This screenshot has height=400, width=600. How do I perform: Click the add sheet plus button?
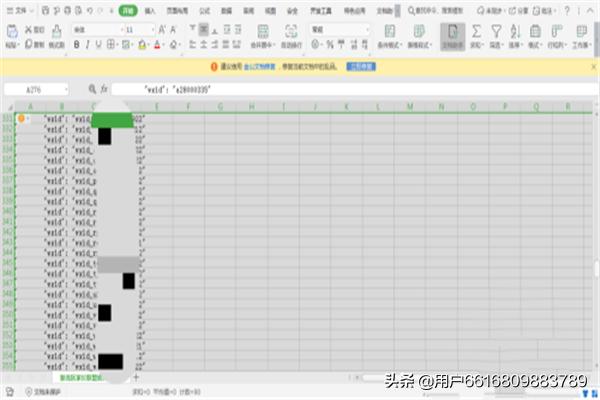(136, 377)
